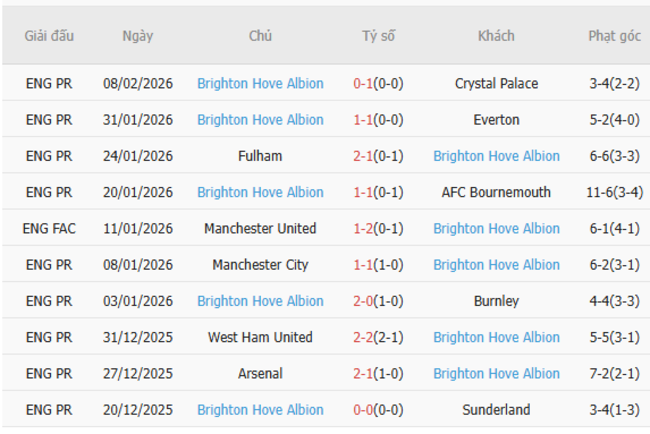Click Crystal Palace team name
The image size is (650, 434).
(496, 84)
